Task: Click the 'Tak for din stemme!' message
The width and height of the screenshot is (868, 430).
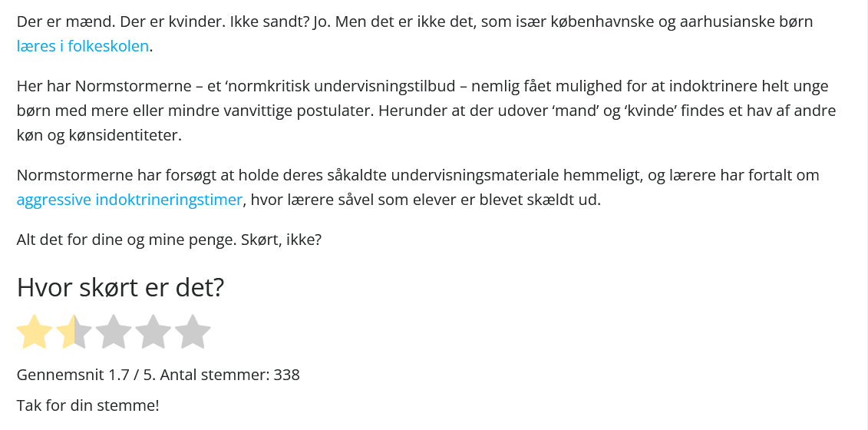Action: pos(88,405)
